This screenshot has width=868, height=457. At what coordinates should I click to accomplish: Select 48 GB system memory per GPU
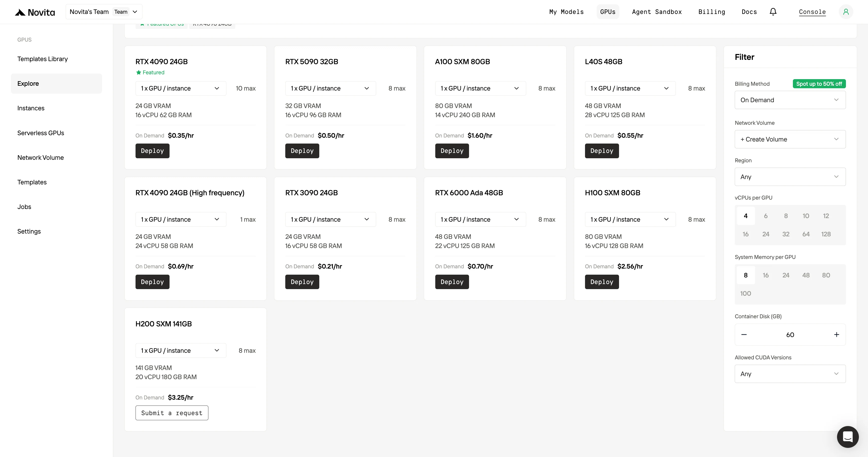(x=806, y=275)
